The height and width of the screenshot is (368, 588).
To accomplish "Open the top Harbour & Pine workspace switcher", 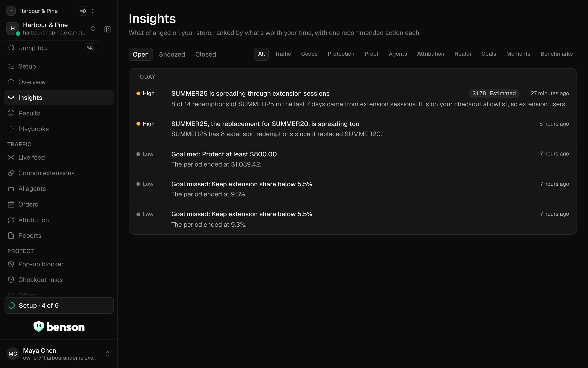I will pos(51,11).
